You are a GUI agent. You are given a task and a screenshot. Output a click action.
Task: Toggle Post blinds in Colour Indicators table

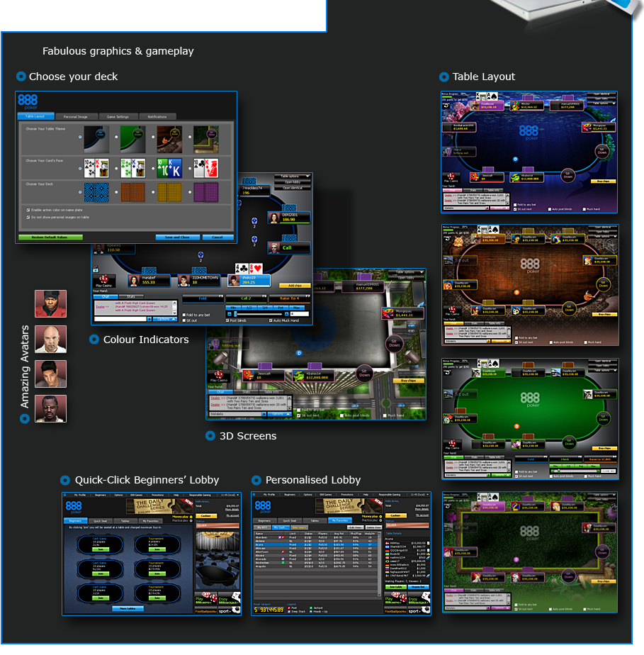point(227,321)
